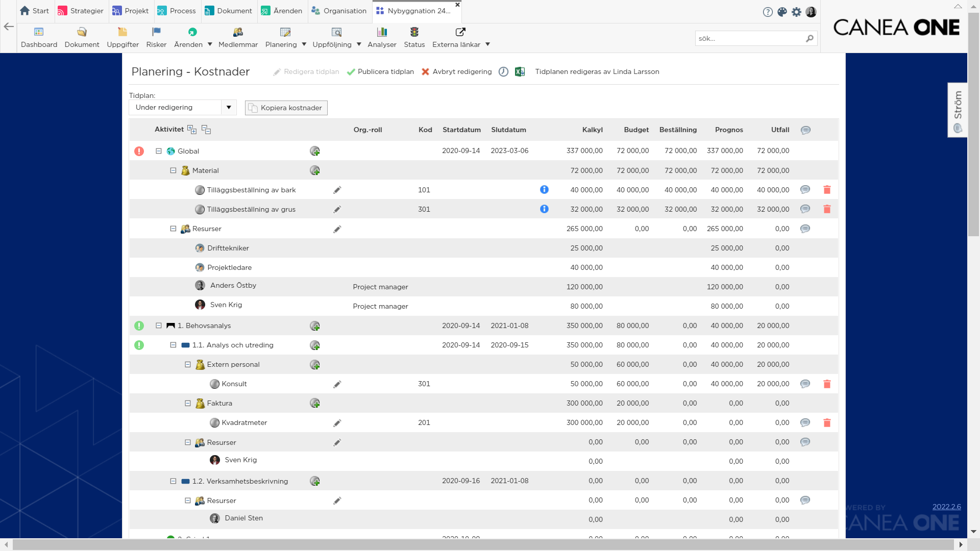
Task: Collapse 1.2. Verksamhetsbeskrivning node
Action: click(x=173, y=481)
